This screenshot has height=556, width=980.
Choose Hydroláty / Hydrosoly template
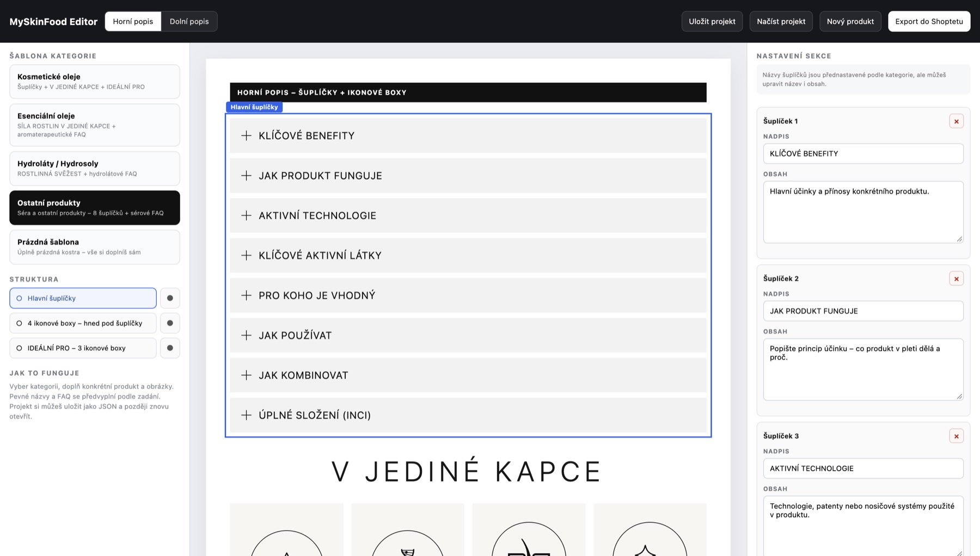pos(95,169)
